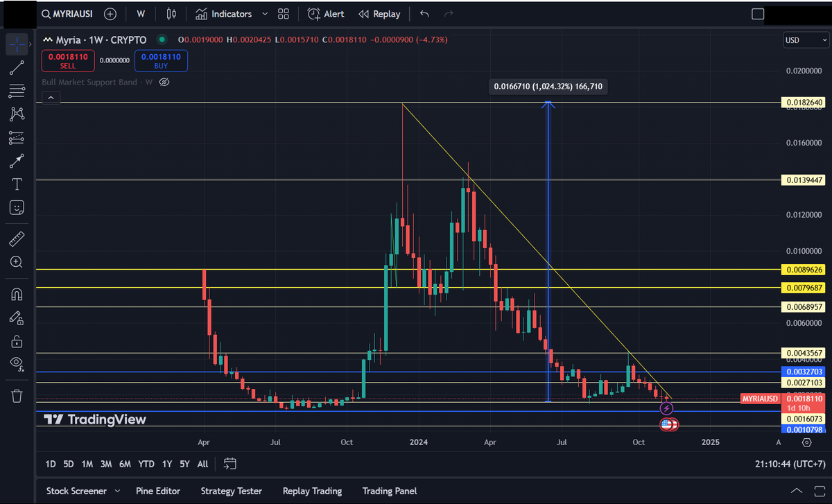Click the MYRIAUSD current price label
Viewport: 832px width, 504px height.
coord(761,399)
